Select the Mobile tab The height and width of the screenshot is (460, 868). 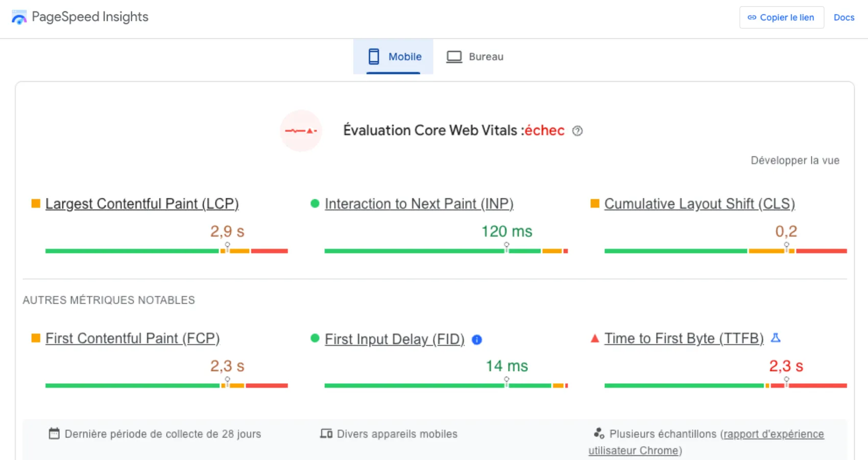click(x=393, y=56)
